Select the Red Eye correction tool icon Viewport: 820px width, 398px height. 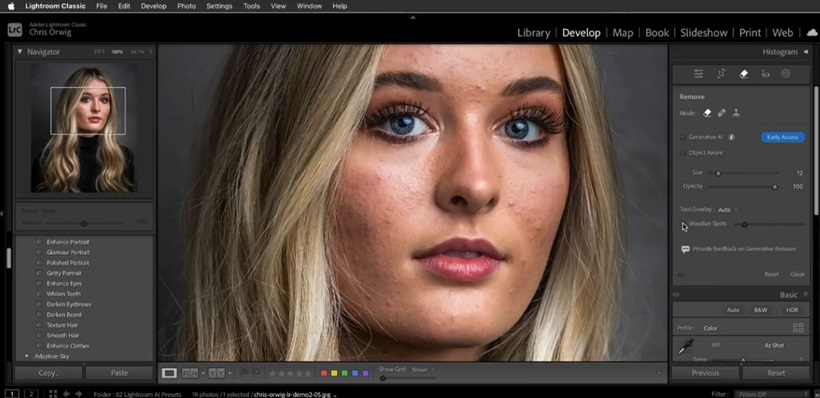coord(766,74)
